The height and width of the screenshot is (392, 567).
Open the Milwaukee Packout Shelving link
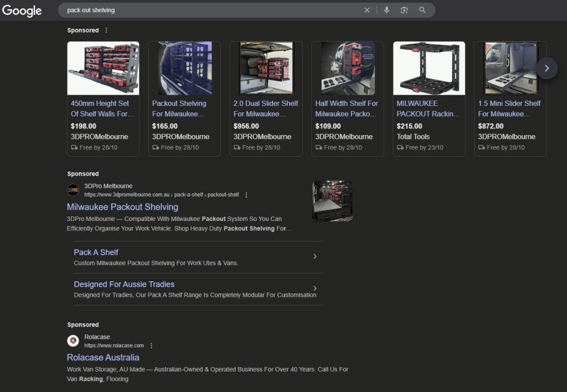coord(122,207)
